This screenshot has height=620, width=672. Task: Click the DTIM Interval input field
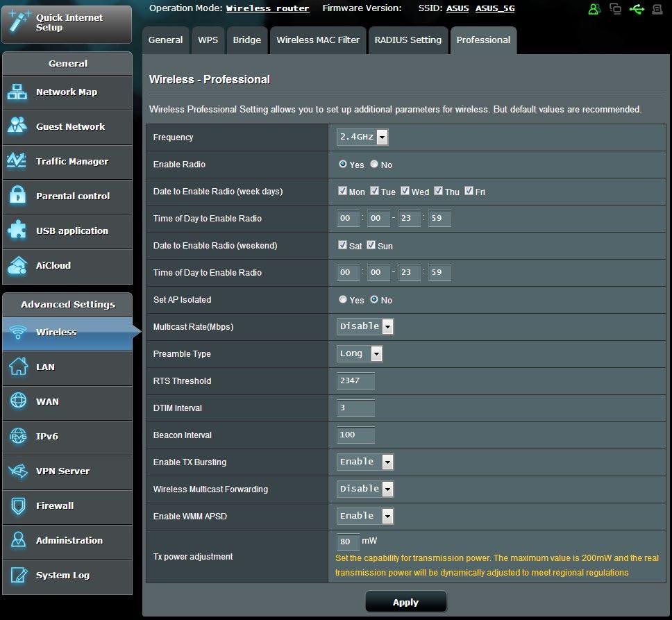355,408
